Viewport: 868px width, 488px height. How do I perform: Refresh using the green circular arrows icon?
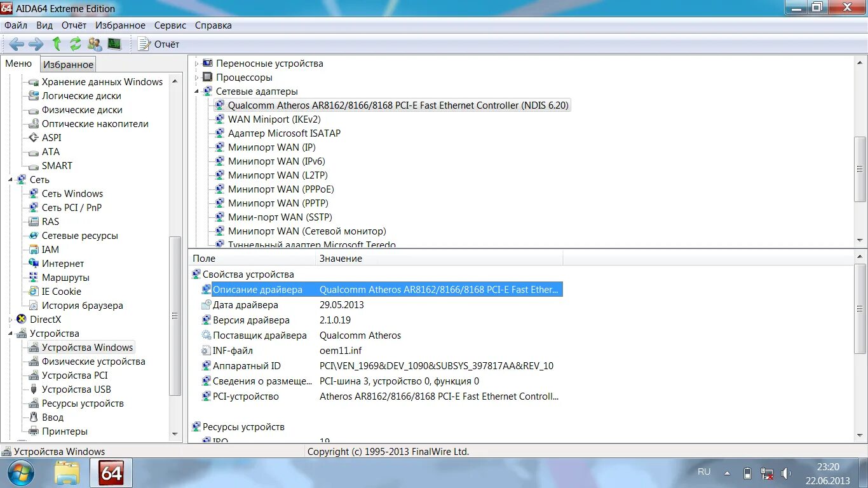click(76, 44)
